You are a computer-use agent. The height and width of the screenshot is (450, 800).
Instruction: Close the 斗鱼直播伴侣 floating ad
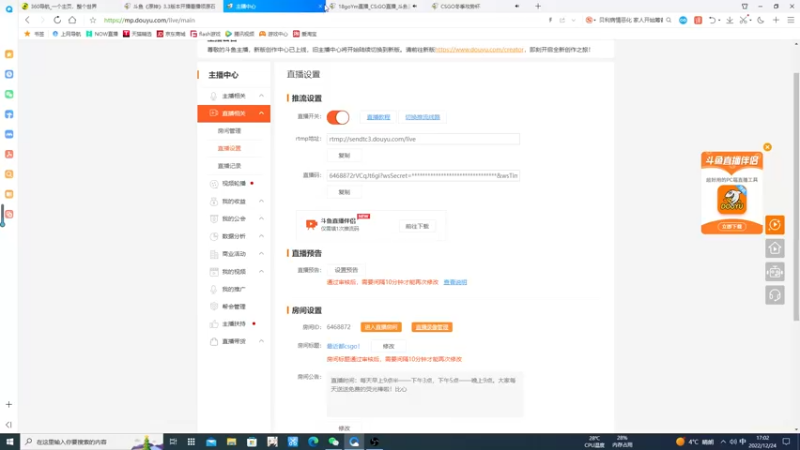[x=767, y=147]
